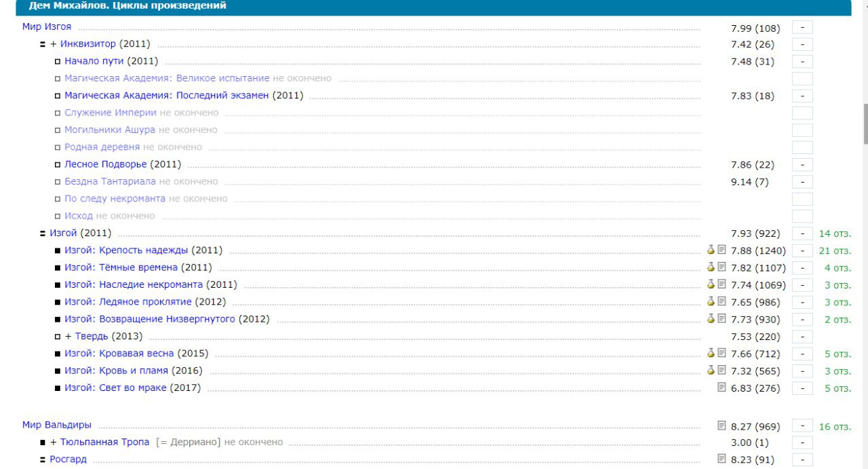
Task: Open Магическая Академия: Великое испытание link
Action: pyautogui.click(x=167, y=78)
